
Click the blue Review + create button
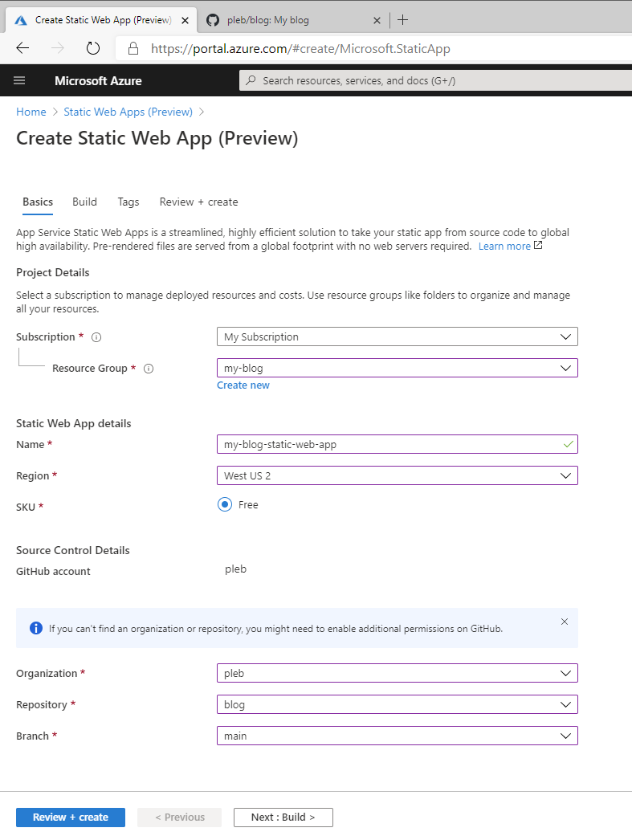pos(71,817)
